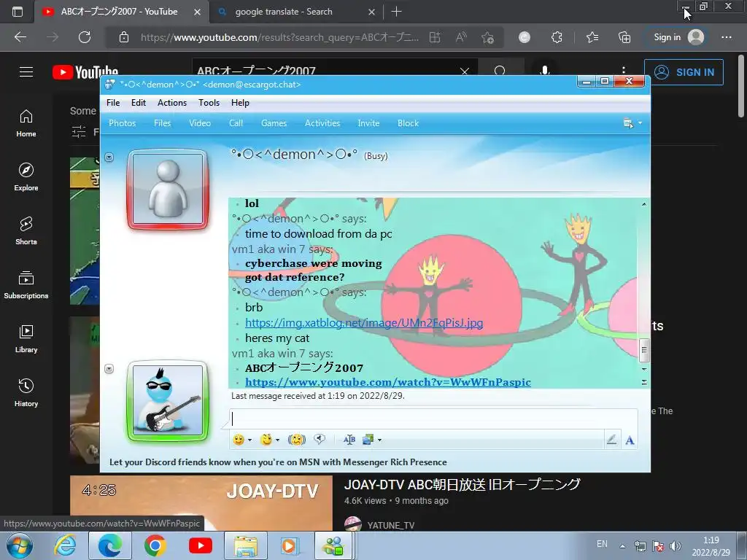Open the YouTube guide hamburger menu
The height and width of the screenshot is (560, 747).
pos(26,72)
